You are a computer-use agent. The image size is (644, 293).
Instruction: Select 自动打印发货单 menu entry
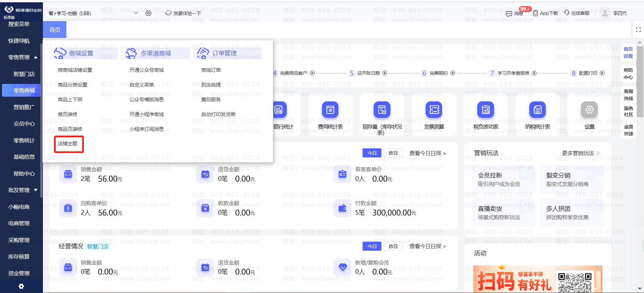point(218,114)
